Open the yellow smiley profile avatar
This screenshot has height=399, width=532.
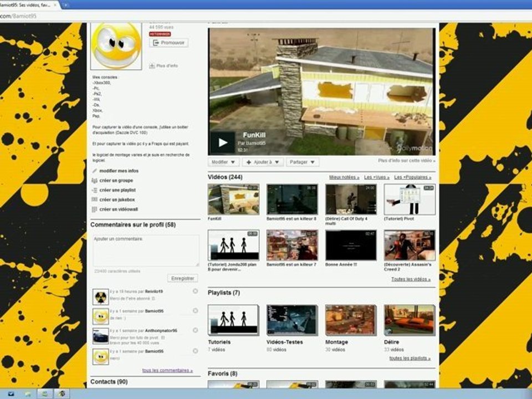(x=116, y=46)
